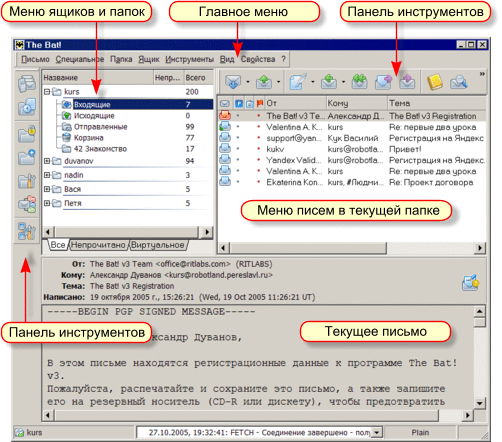Expand the nadin account tree
Image resolution: width=502 pixels, height=442 pixels.
point(47,175)
